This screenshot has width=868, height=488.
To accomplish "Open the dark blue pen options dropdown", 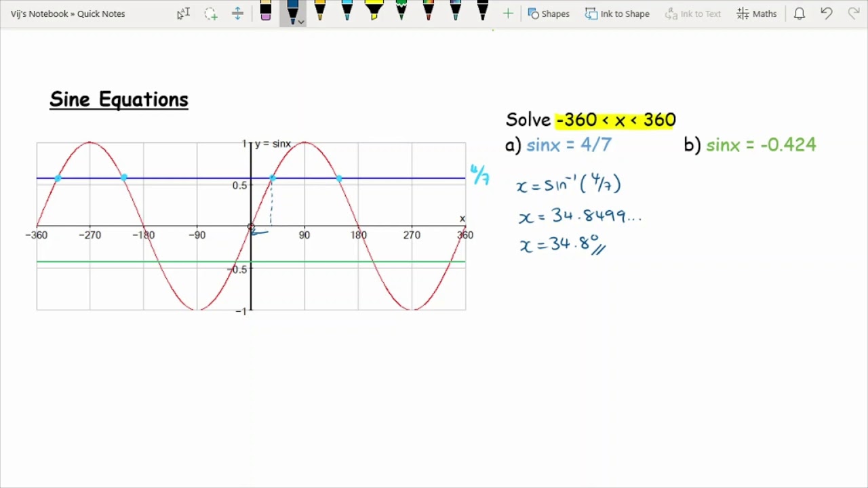I will click(301, 21).
